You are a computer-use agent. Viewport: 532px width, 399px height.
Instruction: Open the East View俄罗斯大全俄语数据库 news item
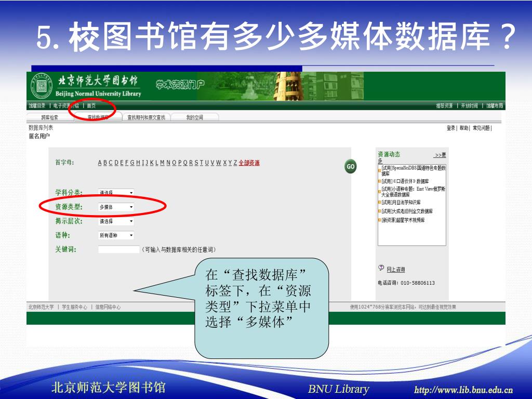point(414,192)
